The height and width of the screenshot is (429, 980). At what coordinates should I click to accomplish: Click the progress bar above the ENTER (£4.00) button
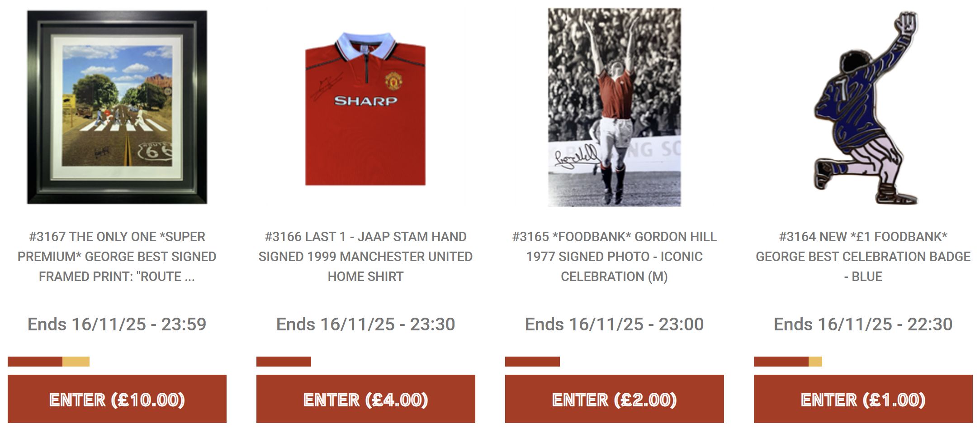pyautogui.click(x=284, y=362)
